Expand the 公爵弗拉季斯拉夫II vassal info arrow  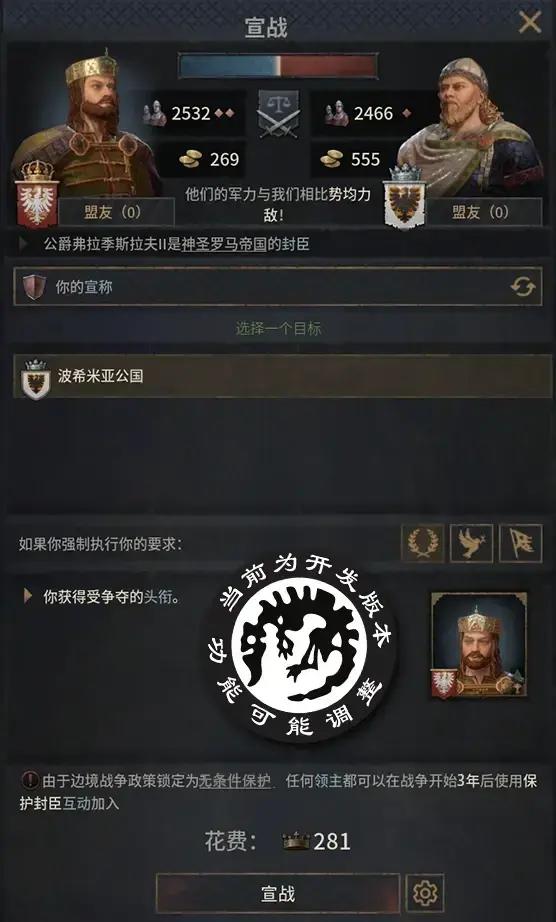click(x=24, y=244)
